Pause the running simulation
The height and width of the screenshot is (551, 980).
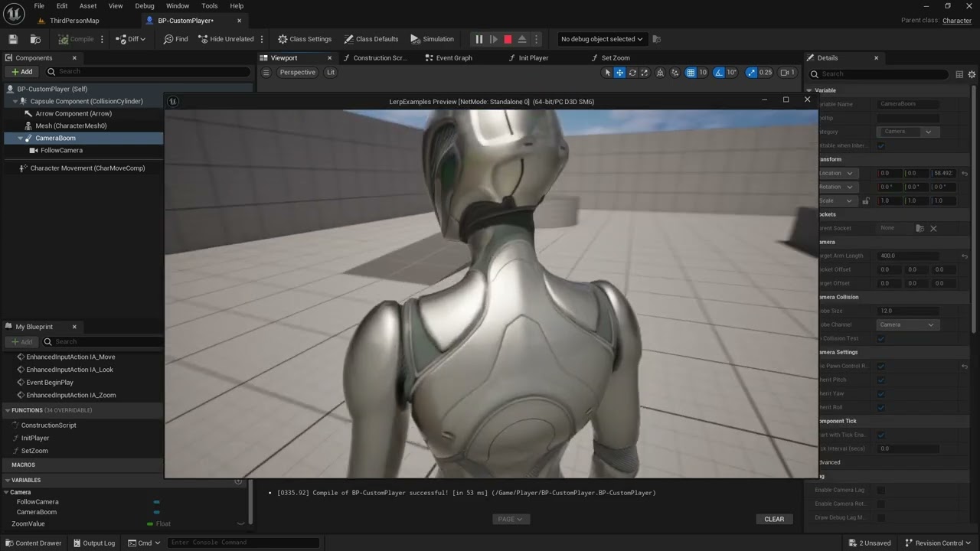(479, 39)
